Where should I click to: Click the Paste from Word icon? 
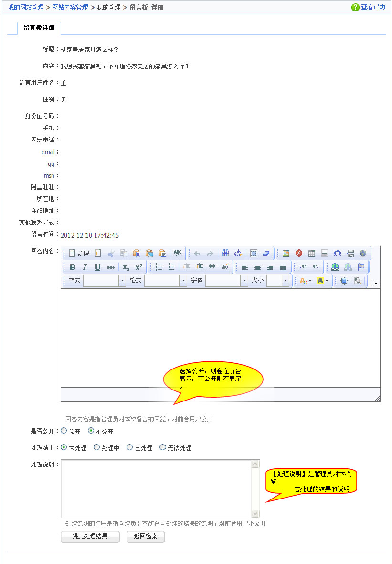point(162,253)
